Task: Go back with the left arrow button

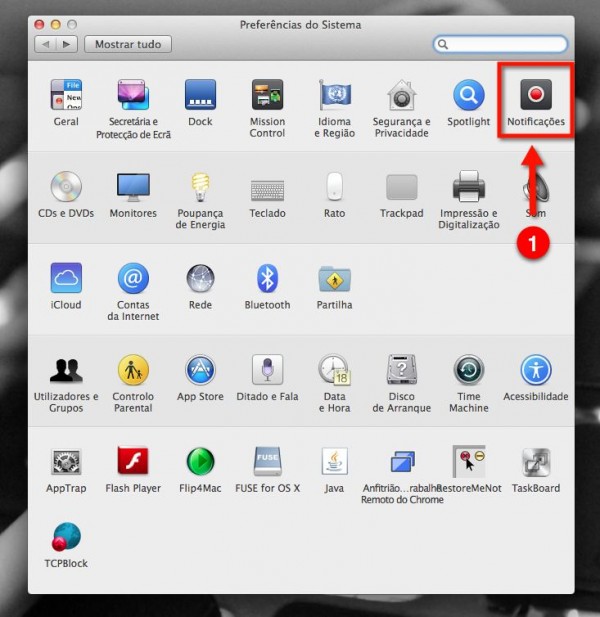Action: (45, 44)
